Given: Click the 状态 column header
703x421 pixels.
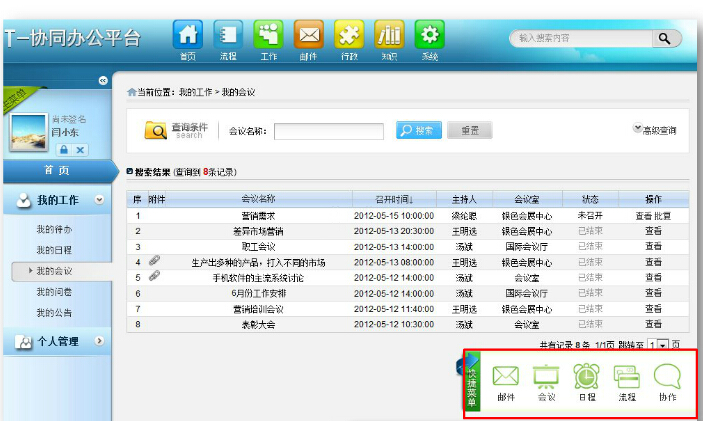Looking at the screenshot, I should pos(590,199).
